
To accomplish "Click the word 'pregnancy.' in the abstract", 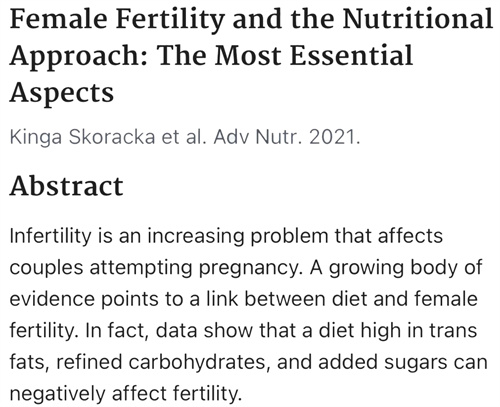I will 251,269.
